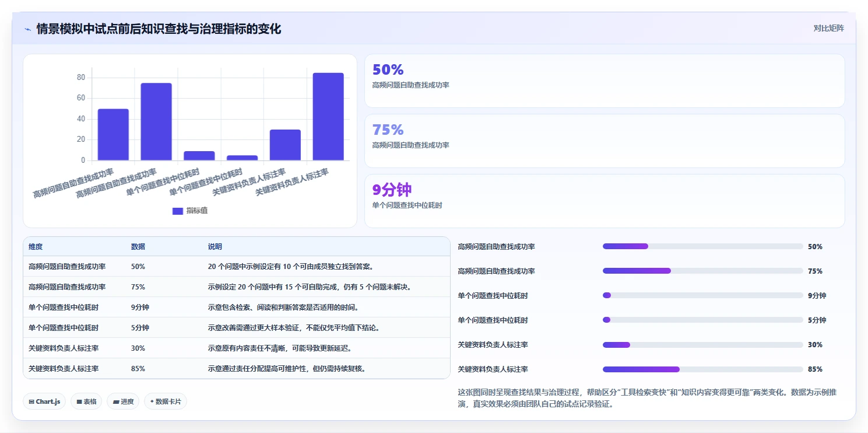Screen dimensions: 868x433
Task: Click the progress bar showing 30%
Action: pos(703,345)
